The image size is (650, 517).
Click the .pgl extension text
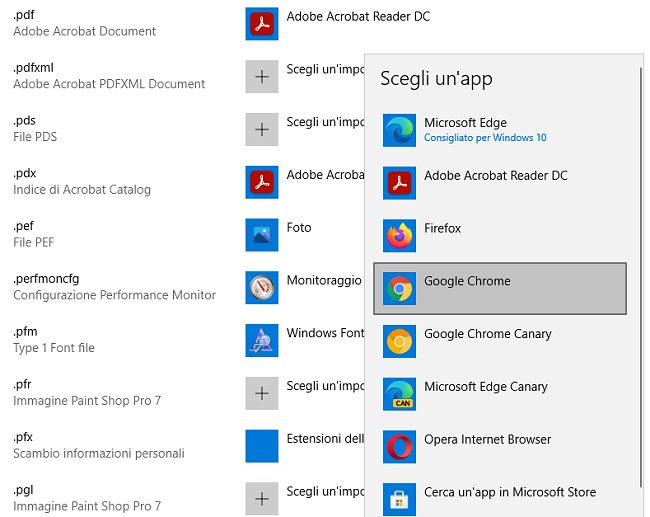pyautogui.click(x=23, y=490)
